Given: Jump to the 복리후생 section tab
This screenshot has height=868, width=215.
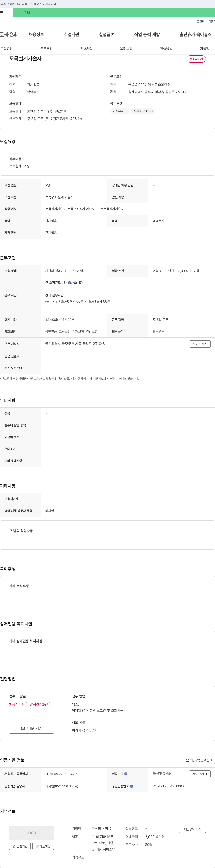Looking at the screenshot, I should (126, 49).
